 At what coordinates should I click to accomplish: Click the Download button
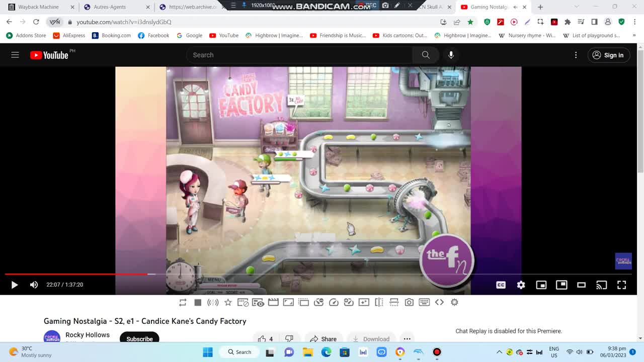tap(371, 339)
